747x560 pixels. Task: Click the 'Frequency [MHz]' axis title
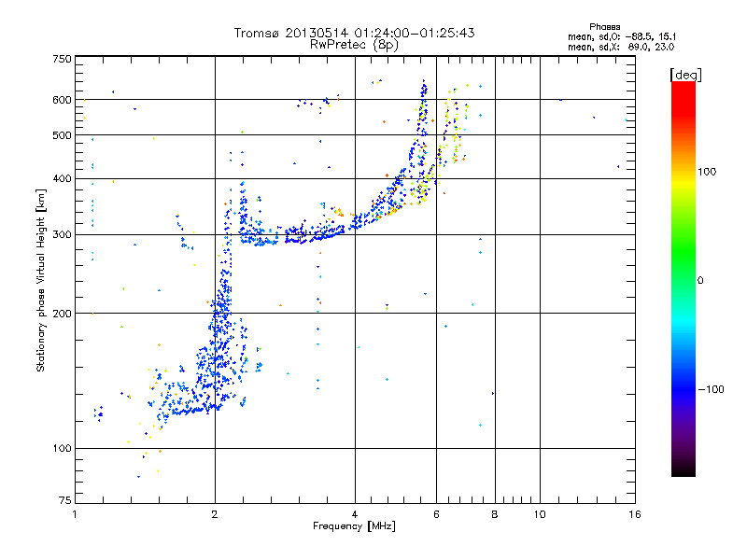point(354,526)
